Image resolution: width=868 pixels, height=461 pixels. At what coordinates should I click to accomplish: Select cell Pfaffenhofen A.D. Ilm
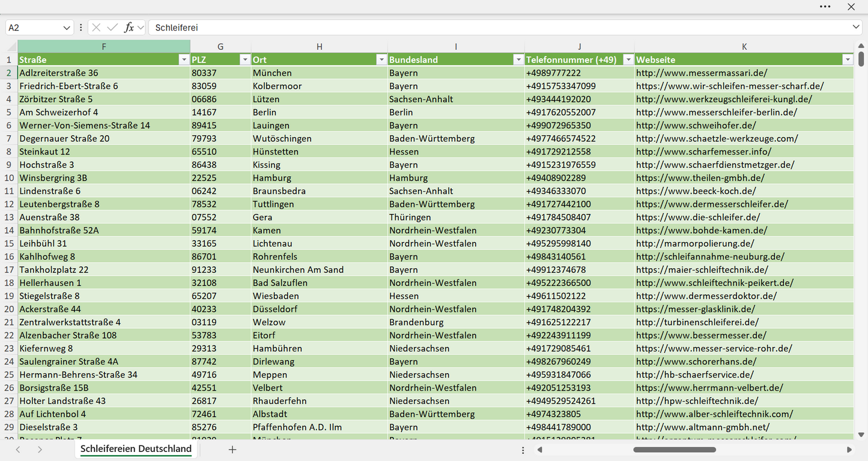click(320, 427)
